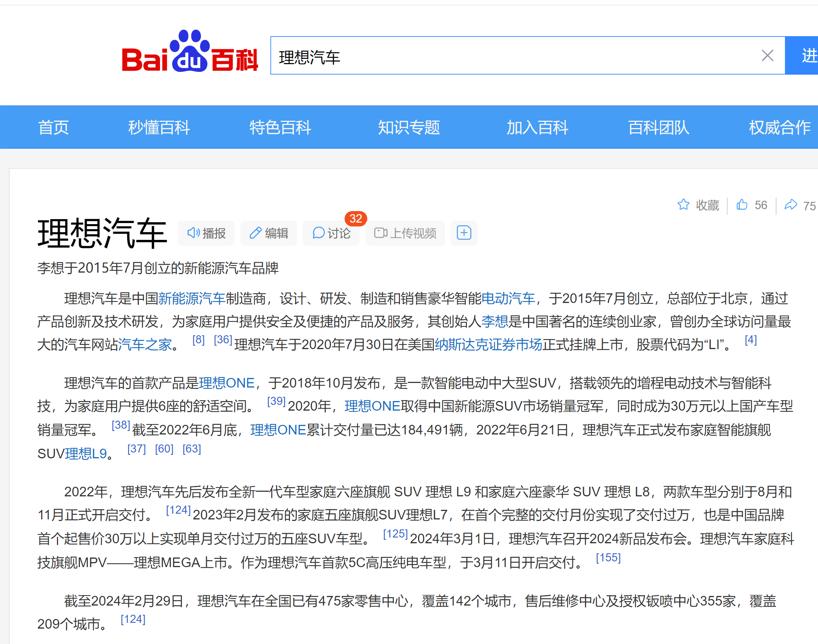Open the 首页 nav item
Screen dimensions: 818x644
pyautogui.click(x=53, y=127)
